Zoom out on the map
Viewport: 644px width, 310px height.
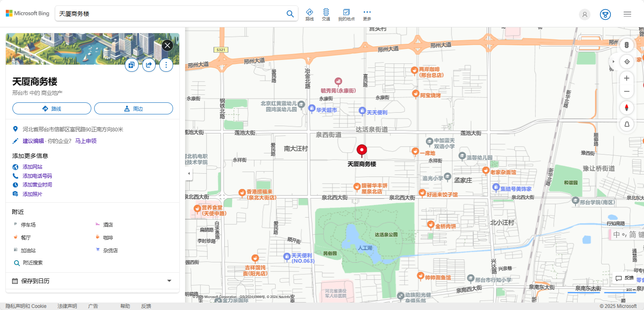[x=627, y=92]
